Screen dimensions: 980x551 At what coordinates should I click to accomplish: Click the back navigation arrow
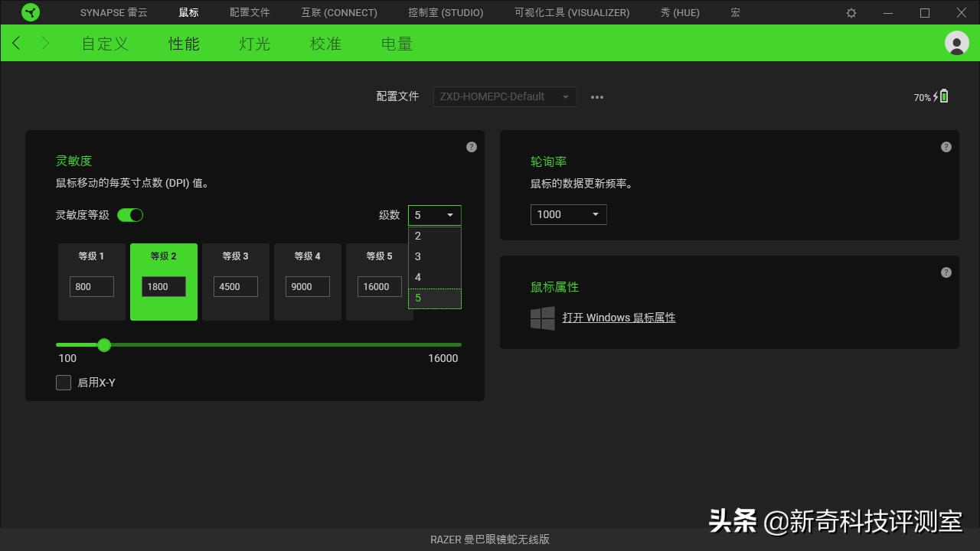(x=15, y=43)
